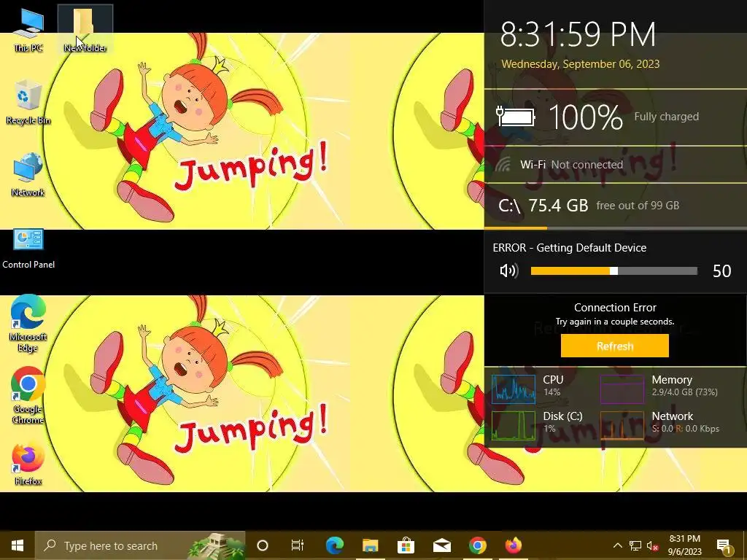747x560 pixels.
Task: Open the This PC desktop icon
Action: coord(28,29)
